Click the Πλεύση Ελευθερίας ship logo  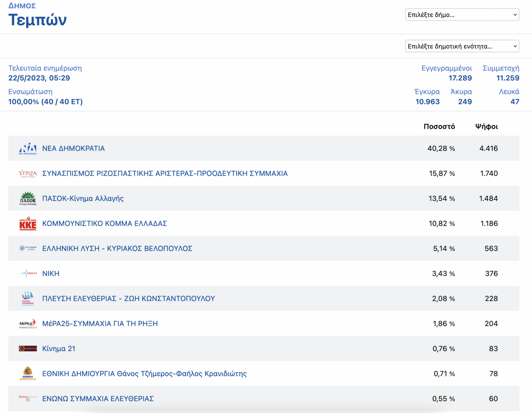[x=28, y=298]
